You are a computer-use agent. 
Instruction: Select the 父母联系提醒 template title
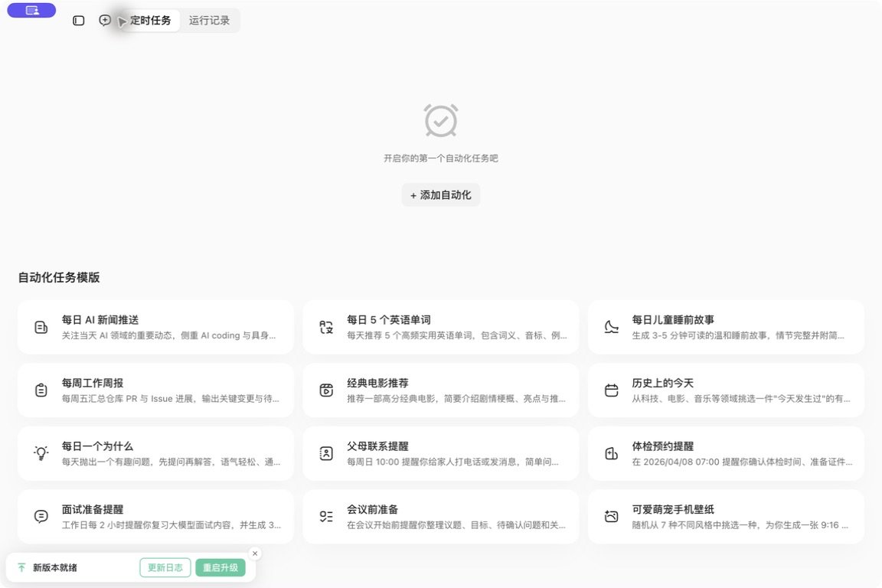tap(377, 446)
